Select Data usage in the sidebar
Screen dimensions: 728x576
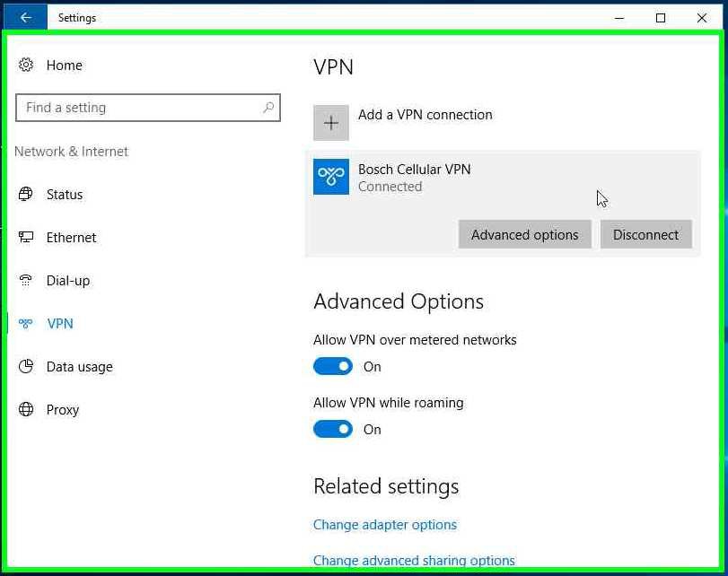tap(79, 367)
